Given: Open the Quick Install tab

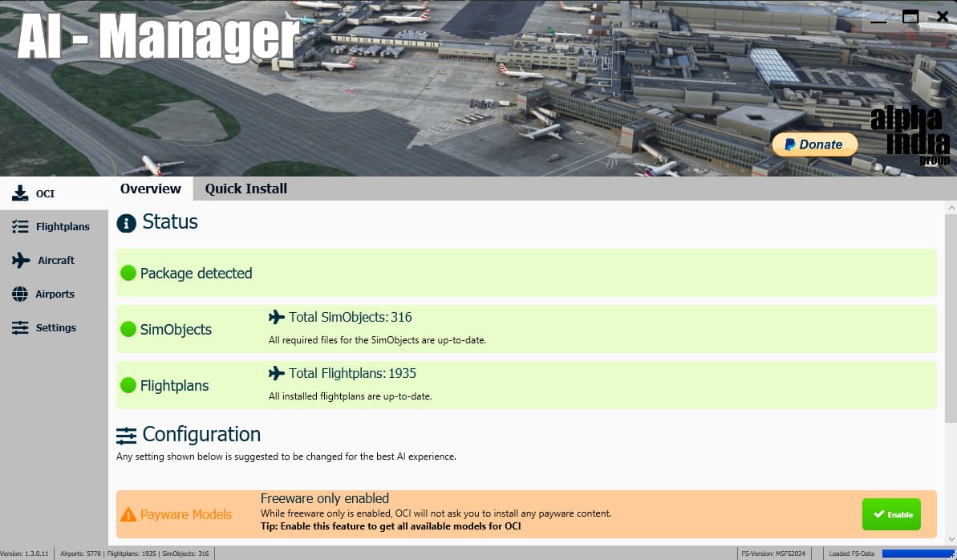Looking at the screenshot, I should pos(246,189).
